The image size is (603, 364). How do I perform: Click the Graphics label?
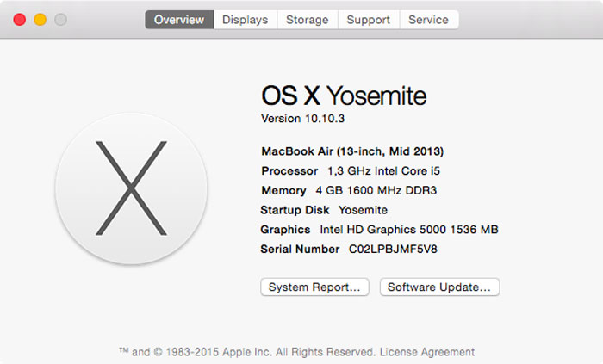(285, 229)
